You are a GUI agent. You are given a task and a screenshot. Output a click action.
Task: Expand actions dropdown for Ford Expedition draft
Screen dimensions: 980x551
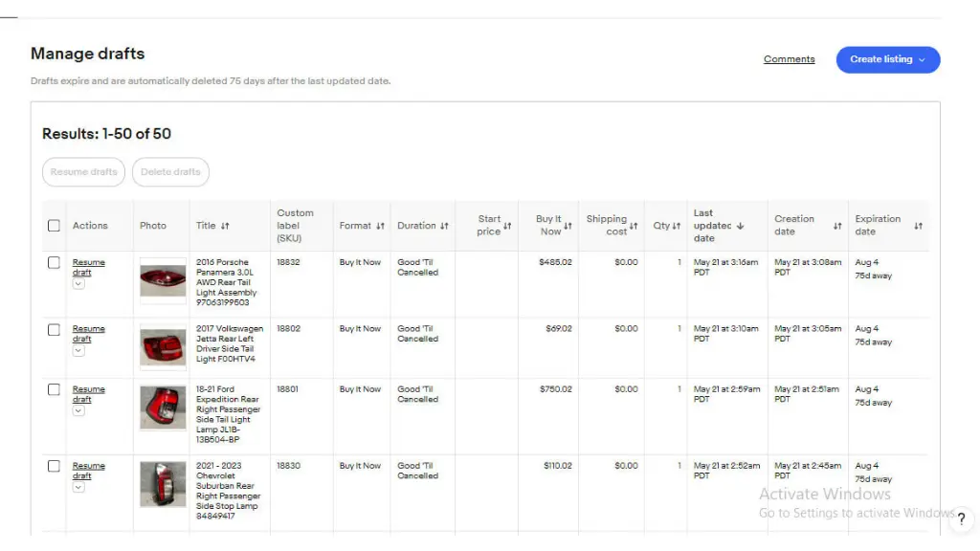(x=78, y=411)
